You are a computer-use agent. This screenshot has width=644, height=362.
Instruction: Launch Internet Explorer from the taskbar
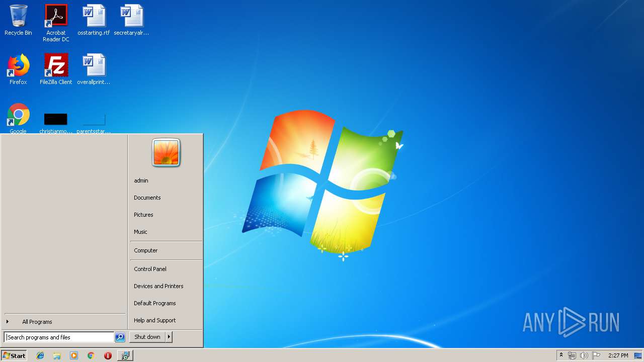click(x=40, y=355)
